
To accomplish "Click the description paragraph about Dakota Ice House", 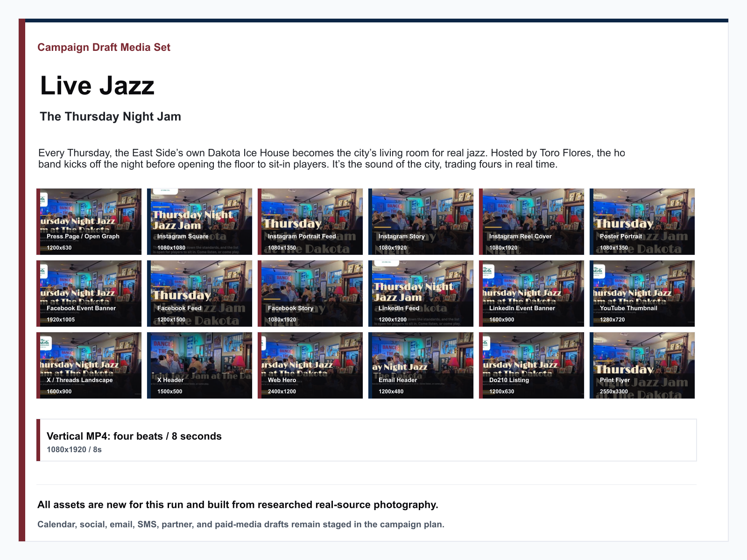I will click(x=331, y=159).
